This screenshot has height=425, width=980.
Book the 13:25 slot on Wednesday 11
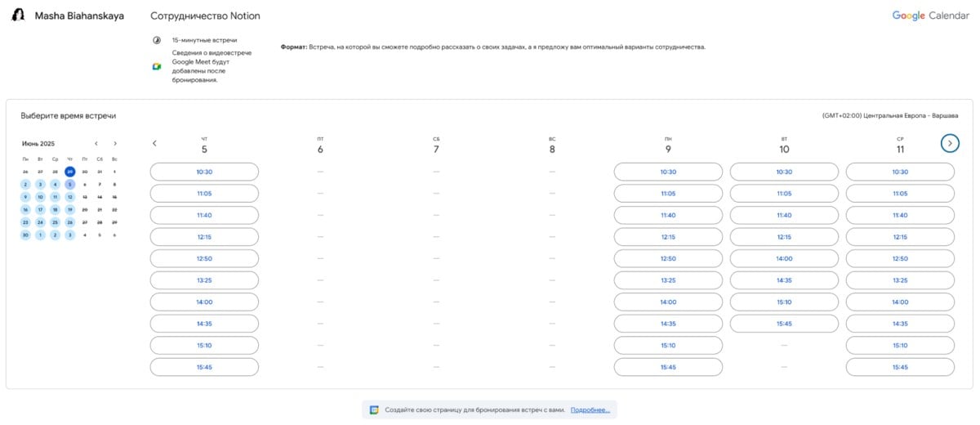pyautogui.click(x=900, y=280)
